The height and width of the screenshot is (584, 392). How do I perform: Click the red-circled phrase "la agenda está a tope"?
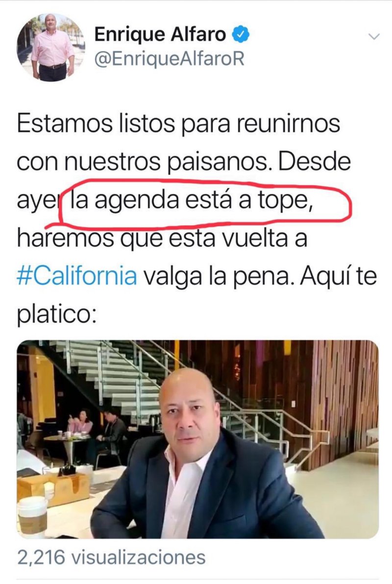(191, 201)
